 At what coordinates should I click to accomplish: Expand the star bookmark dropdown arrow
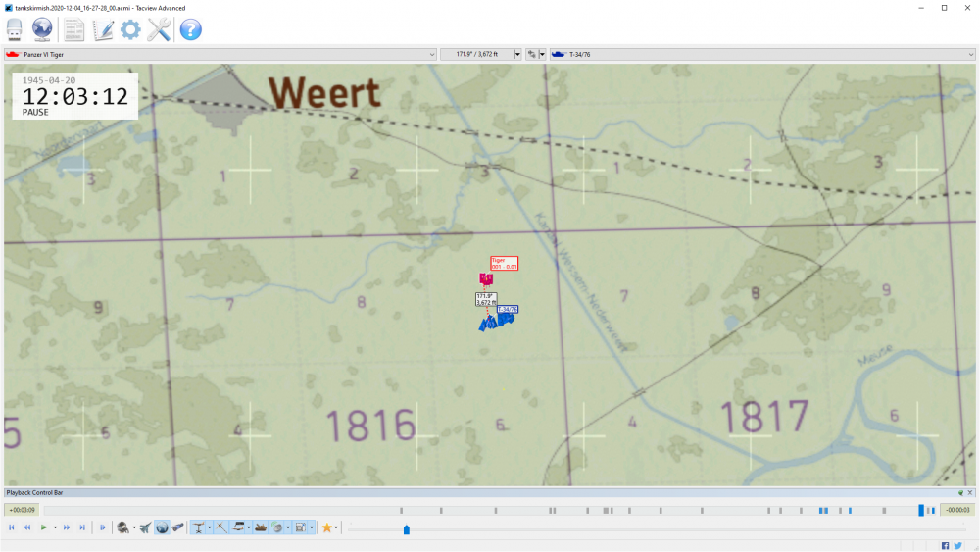(336, 527)
